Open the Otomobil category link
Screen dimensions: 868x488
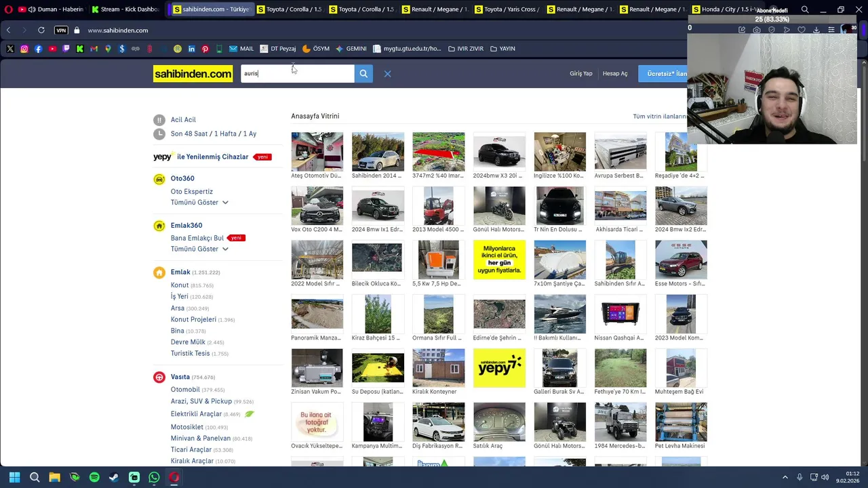pos(185,390)
